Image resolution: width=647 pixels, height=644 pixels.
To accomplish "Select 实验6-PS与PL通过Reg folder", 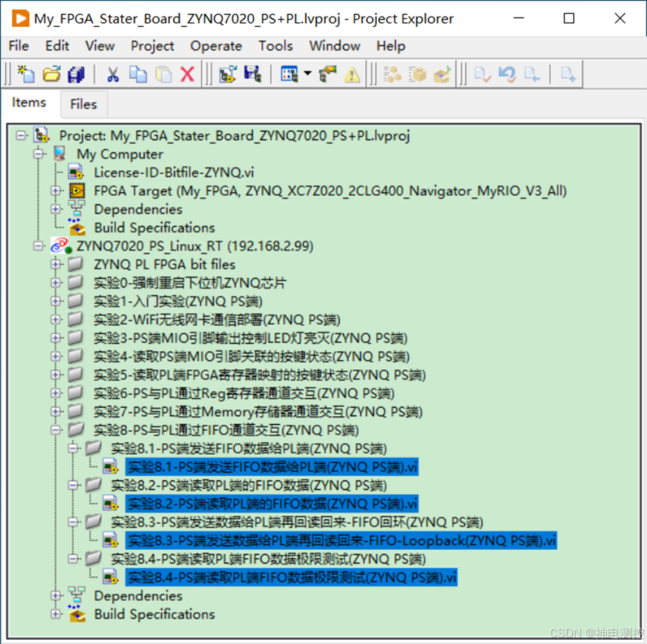I will tap(244, 393).
